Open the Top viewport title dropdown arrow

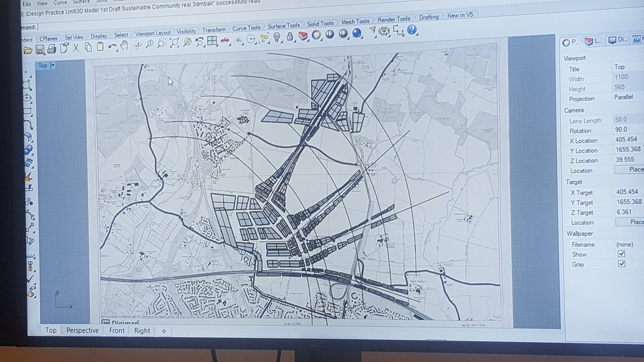click(x=53, y=65)
